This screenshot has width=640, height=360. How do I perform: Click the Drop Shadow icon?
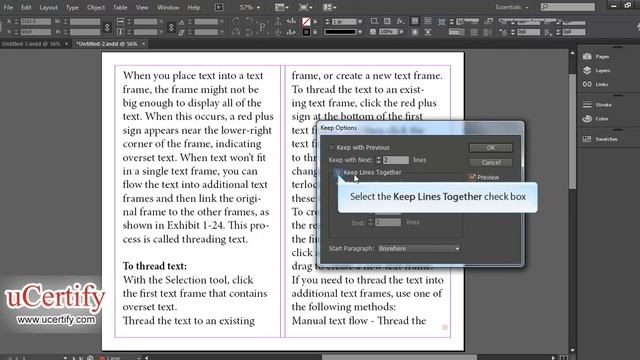(387, 21)
